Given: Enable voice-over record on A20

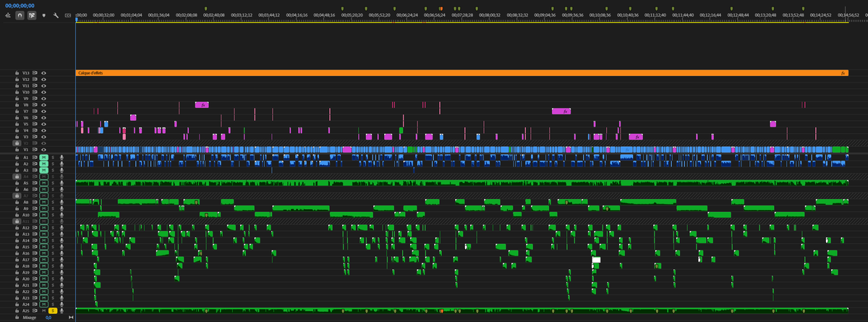Looking at the screenshot, I should [x=61, y=279].
